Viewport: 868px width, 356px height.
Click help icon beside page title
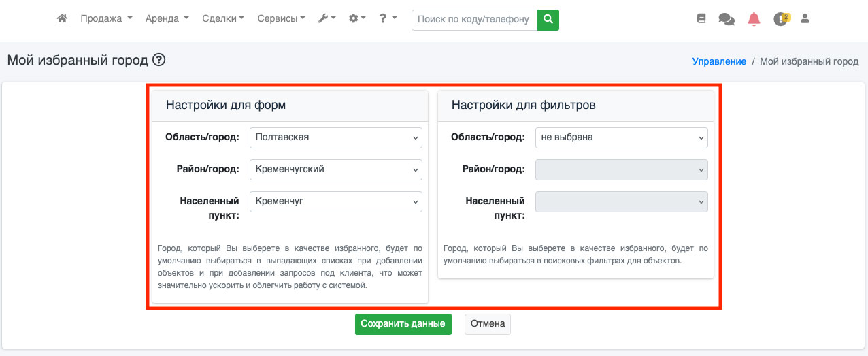click(x=159, y=60)
